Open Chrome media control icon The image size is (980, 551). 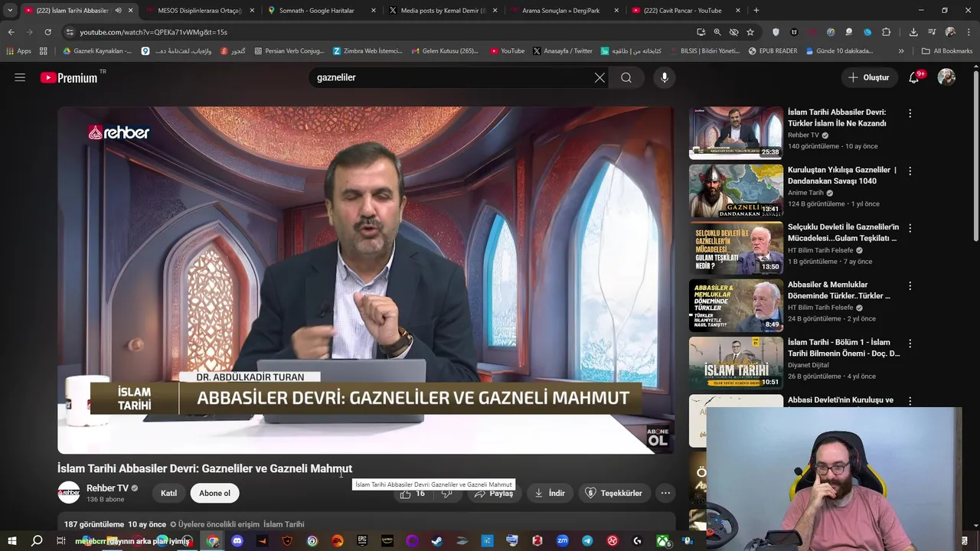tap(932, 32)
